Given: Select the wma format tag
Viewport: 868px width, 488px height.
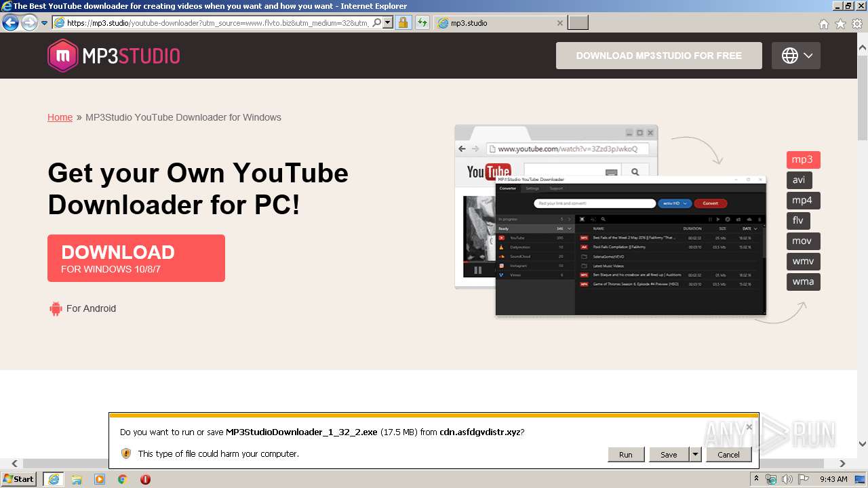Looking at the screenshot, I should [804, 282].
